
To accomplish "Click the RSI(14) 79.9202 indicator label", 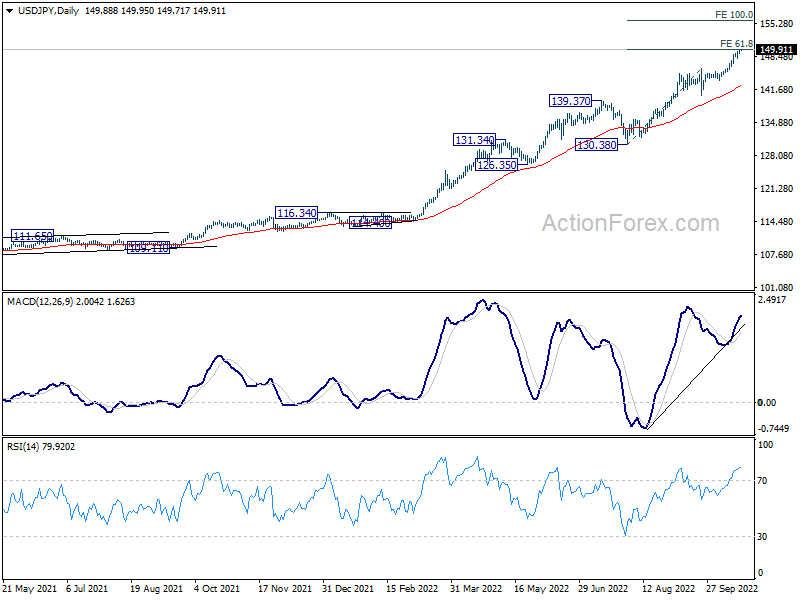I will click(x=41, y=447).
